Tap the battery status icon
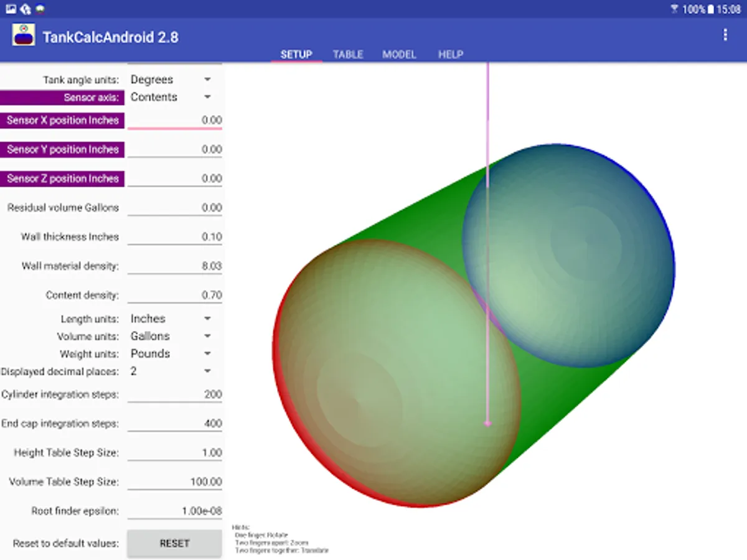Image resolution: width=747 pixels, height=560 pixels. [x=711, y=9]
